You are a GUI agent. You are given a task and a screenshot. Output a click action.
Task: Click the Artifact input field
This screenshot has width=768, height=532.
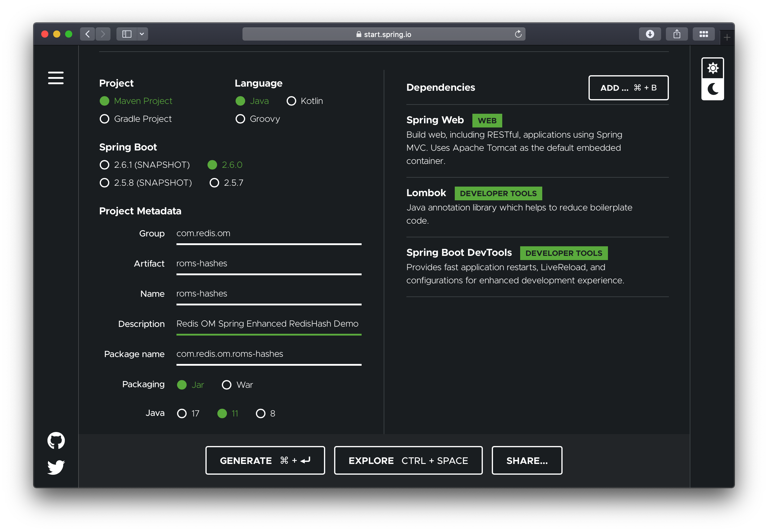[269, 264]
